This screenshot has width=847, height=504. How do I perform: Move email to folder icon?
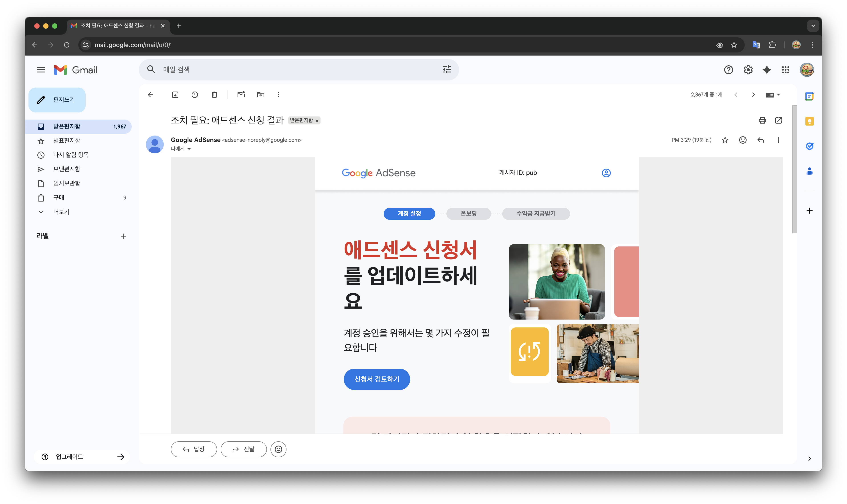[261, 95]
